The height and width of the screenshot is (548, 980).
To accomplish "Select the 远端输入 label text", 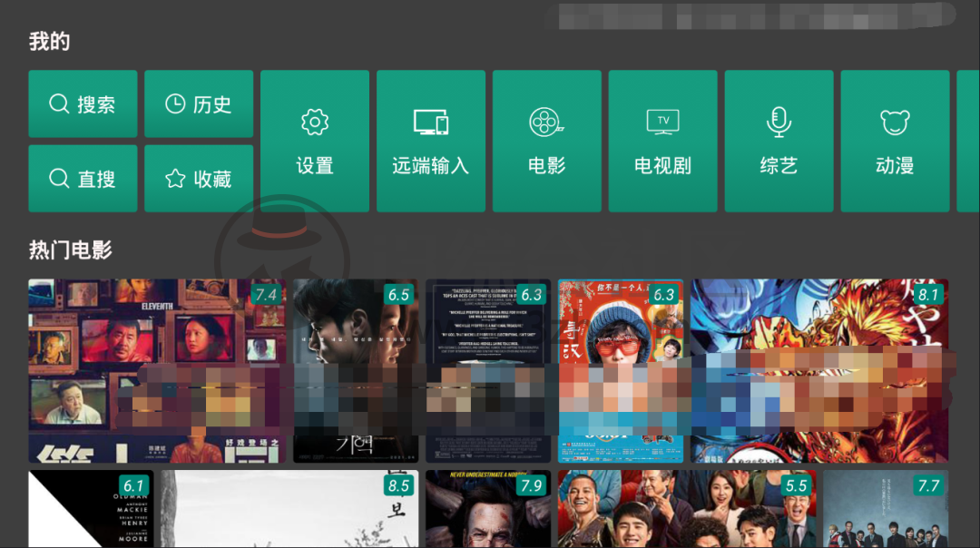I will [x=431, y=166].
